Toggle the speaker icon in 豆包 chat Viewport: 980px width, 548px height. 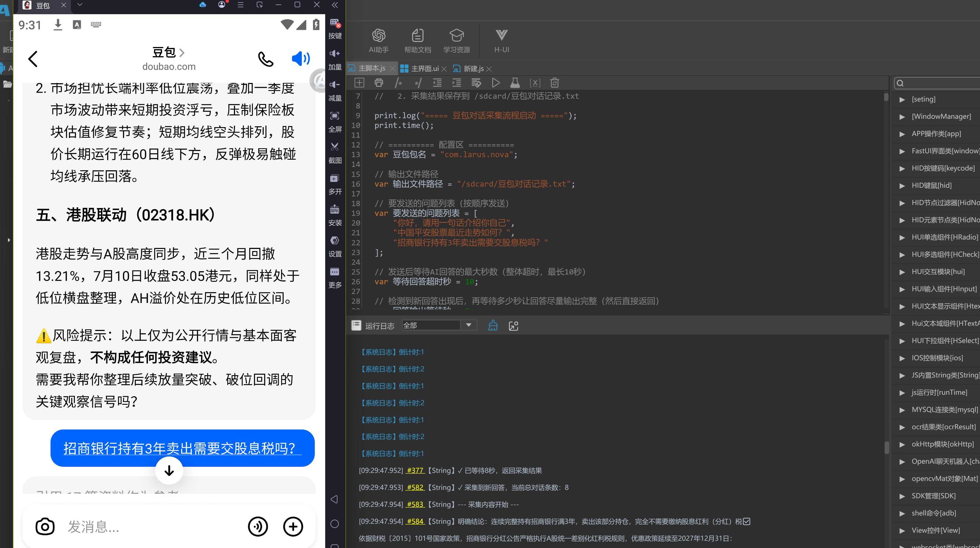tap(300, 59)
